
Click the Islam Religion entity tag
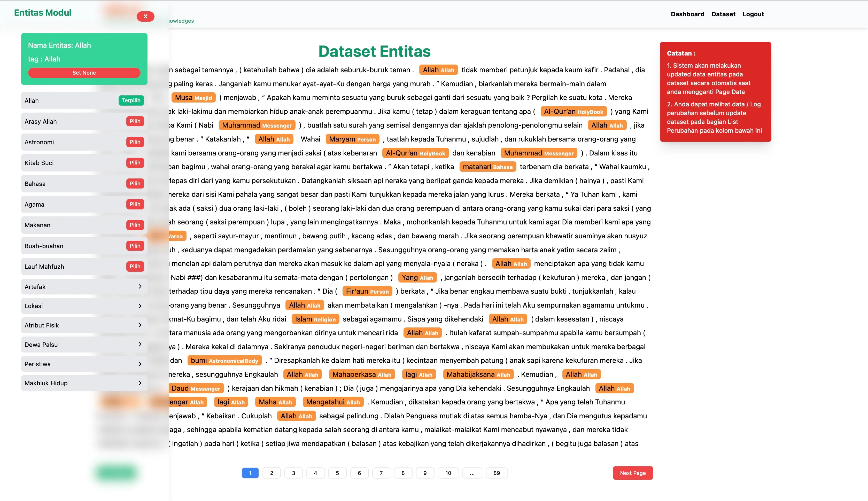tap(315, 319)
